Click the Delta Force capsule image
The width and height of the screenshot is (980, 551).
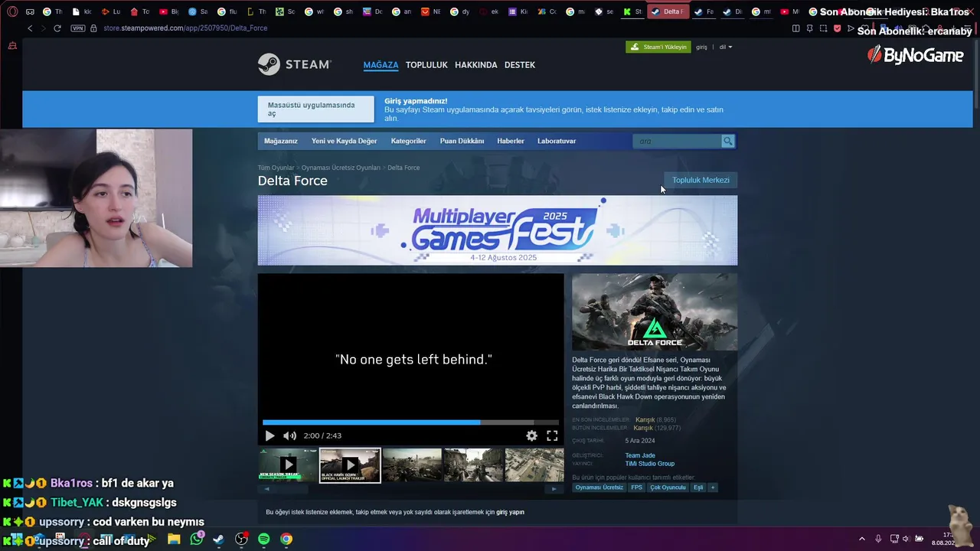(x=655, y=312)
